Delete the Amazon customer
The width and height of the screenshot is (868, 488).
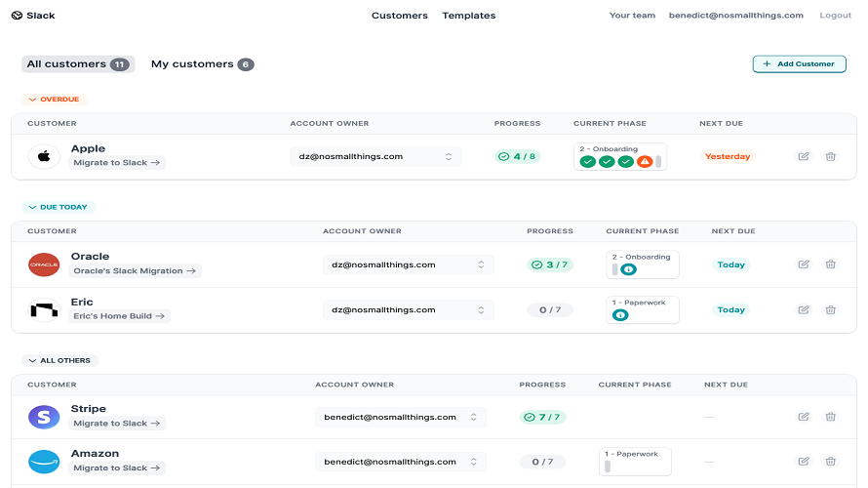pyautogui.click(x=830, y=462)
